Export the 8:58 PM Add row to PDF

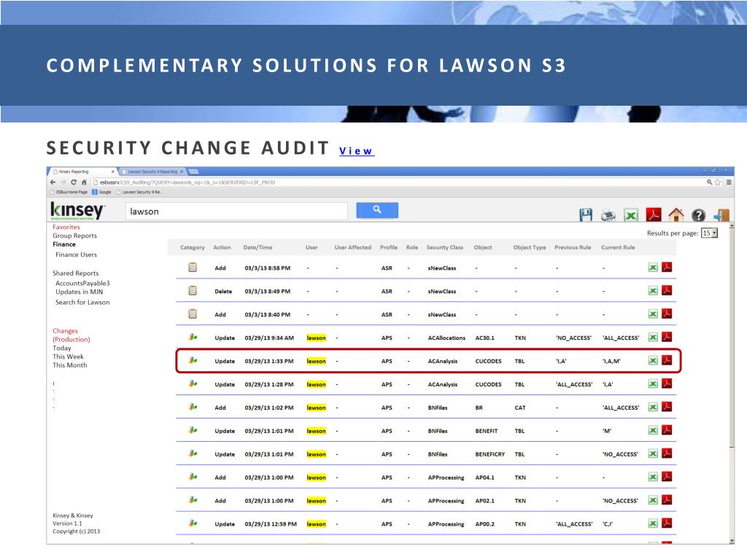(x=667, y=267)
